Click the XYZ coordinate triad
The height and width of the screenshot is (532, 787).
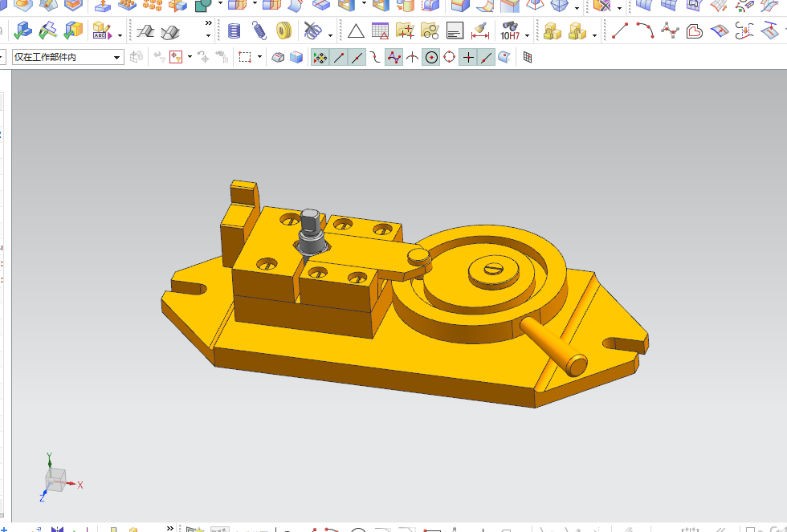61,477
